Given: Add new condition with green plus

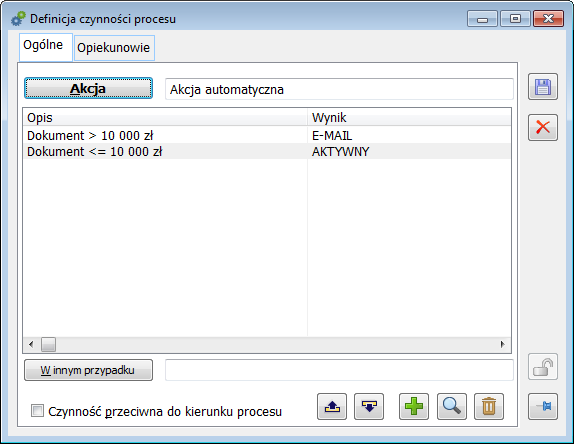Looking at the screenshot, I should pyautogui.click(x=414, y=406).
